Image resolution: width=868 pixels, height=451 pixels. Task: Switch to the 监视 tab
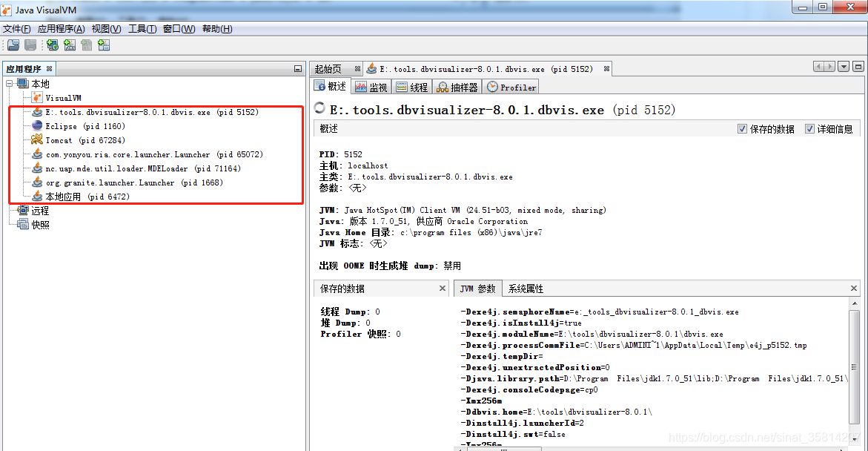(x=371, y=87)
